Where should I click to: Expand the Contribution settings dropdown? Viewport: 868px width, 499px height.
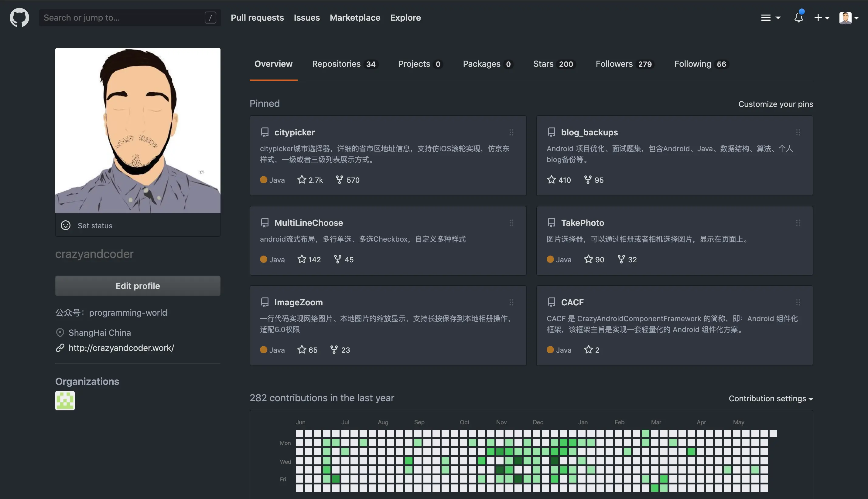(770, 398)
